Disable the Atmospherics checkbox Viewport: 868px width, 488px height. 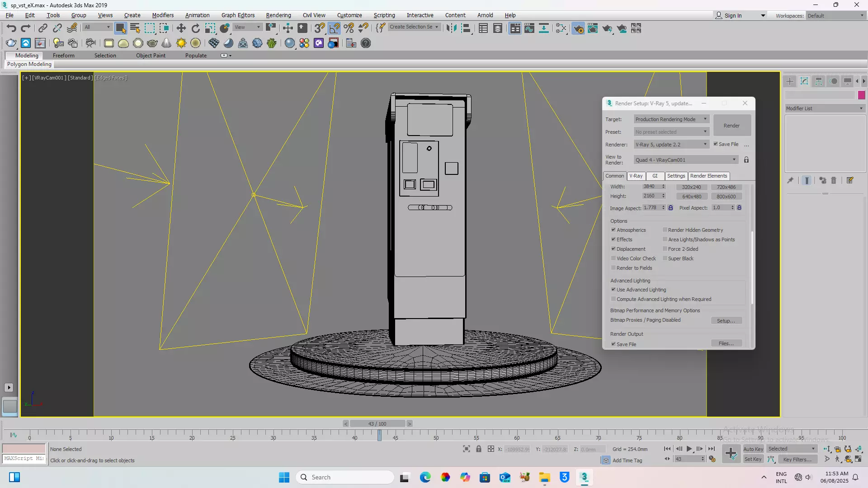pos(613,230)
